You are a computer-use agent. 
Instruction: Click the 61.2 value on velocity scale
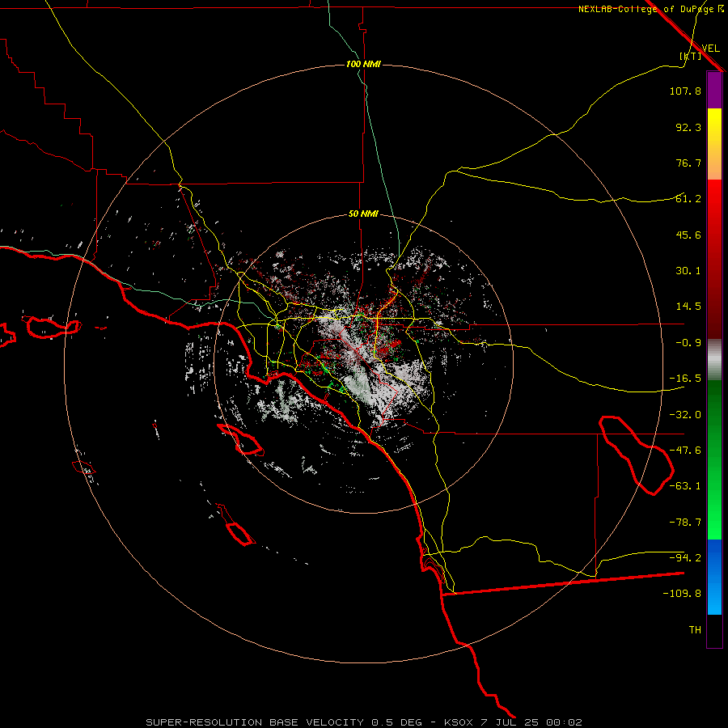(x=688, y=199)
